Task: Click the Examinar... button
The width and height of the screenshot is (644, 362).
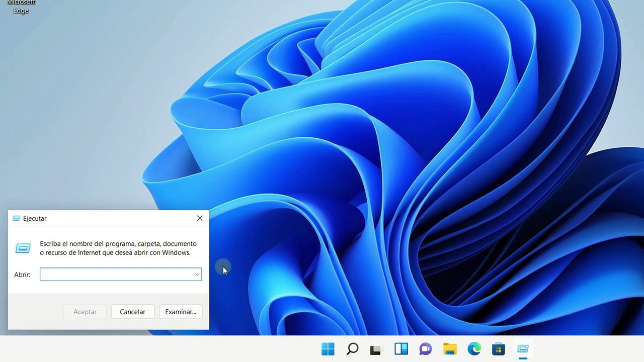Action: [x=181, y=312]
